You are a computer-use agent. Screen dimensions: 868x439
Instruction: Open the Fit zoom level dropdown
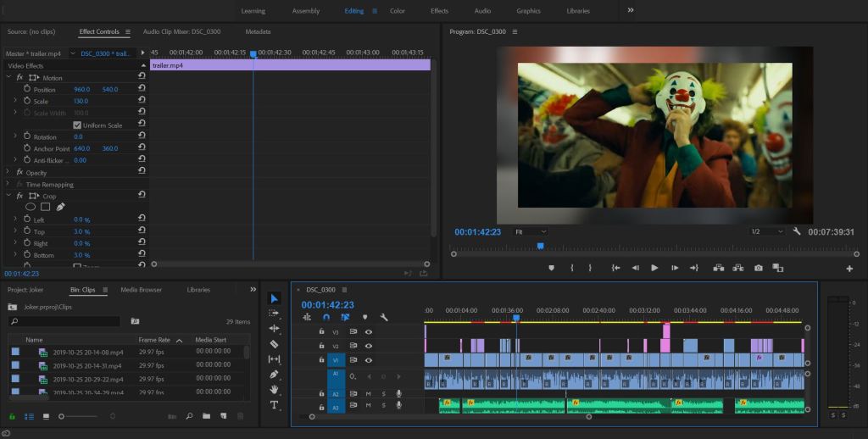[x=531, y=231]
